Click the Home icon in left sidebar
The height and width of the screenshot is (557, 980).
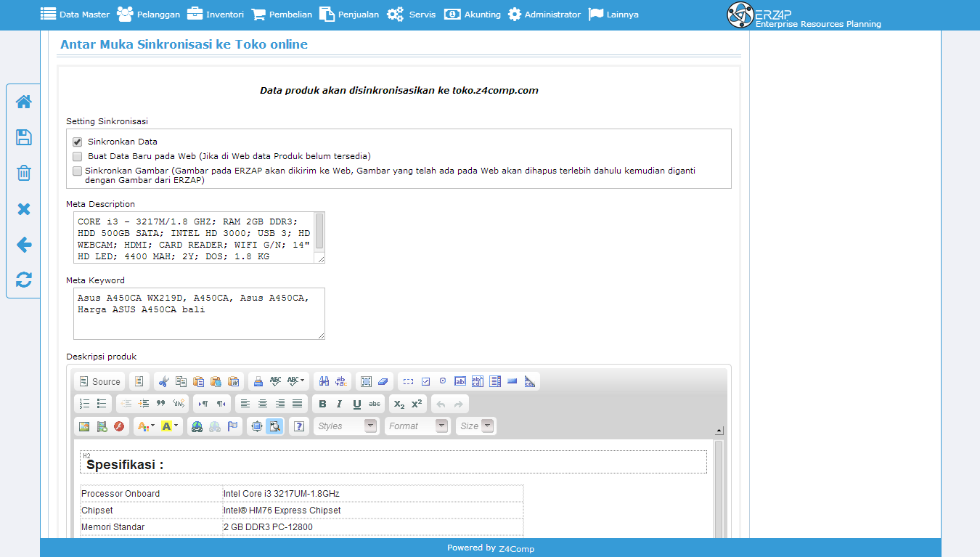(24, 102)
